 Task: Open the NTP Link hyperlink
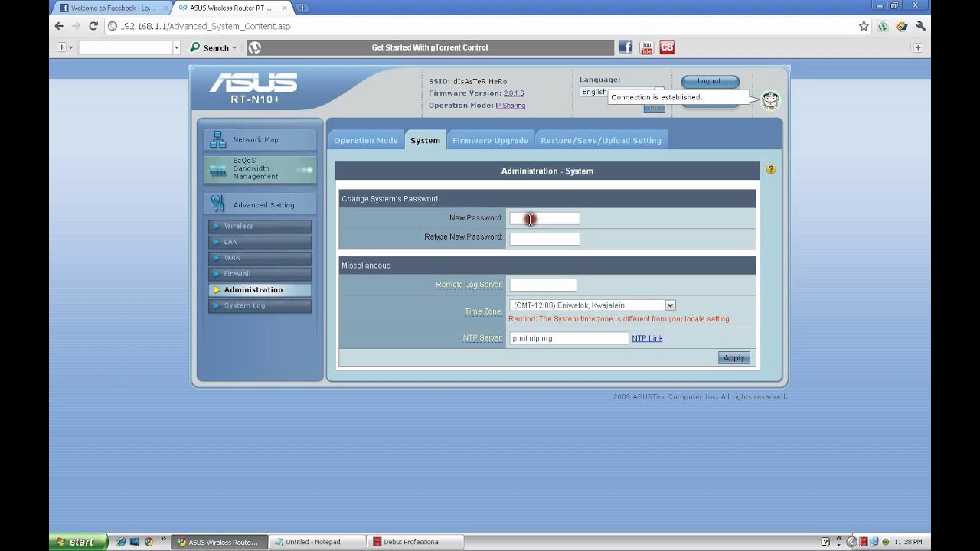[x=647, y=338]
